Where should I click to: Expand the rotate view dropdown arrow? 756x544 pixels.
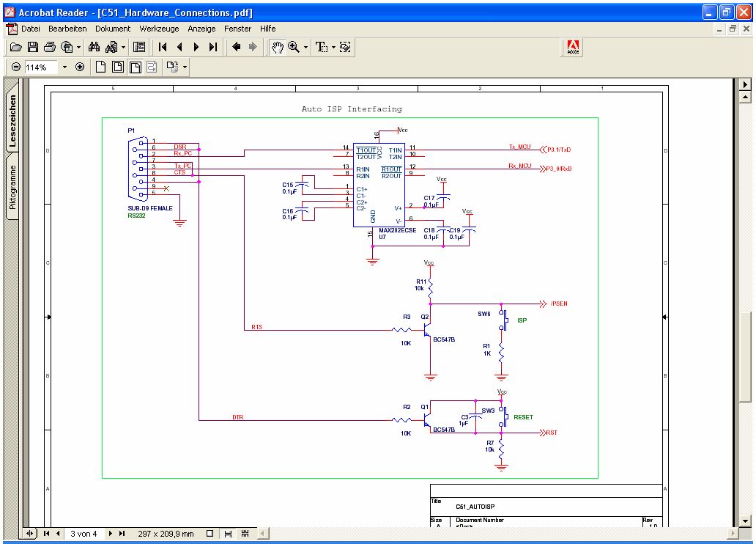point(185,67)
